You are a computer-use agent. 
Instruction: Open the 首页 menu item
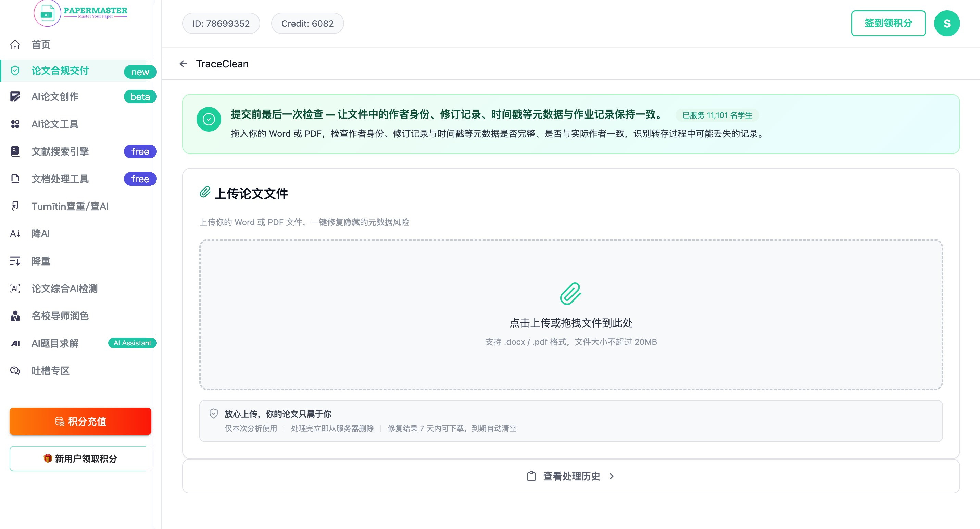click(x=41, y=45)
